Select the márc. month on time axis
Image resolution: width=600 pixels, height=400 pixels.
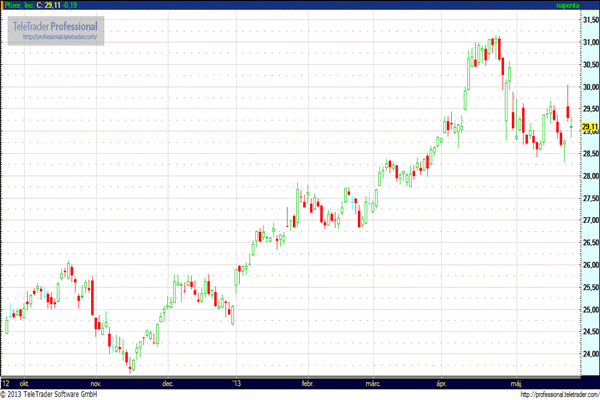(373, 382)
